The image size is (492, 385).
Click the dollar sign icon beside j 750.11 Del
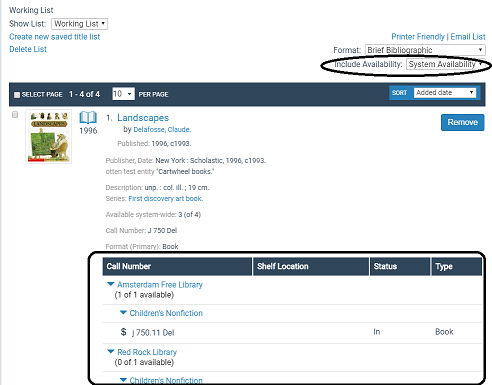pyautogui.click(x=123, y=332)
